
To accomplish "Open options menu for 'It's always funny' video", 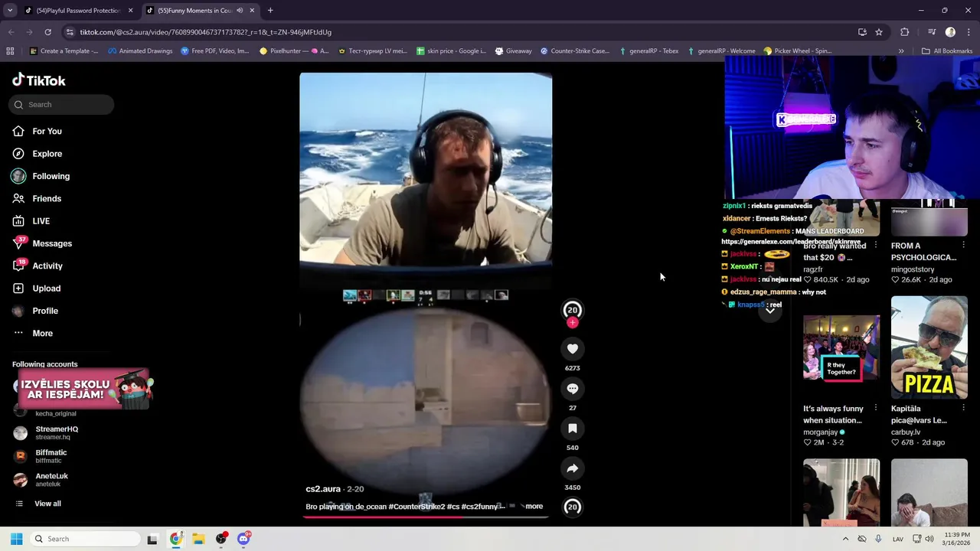I will 875,409.
